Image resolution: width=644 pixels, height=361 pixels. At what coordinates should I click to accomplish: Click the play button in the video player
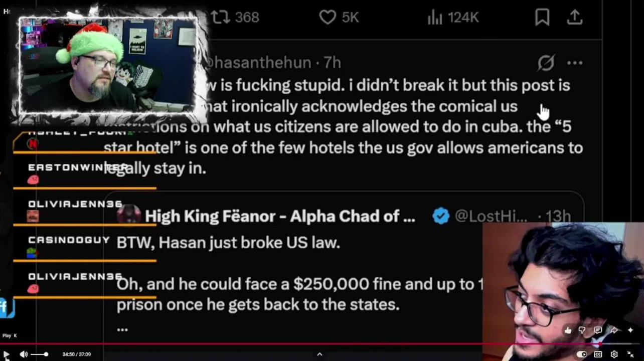(6, 354)
